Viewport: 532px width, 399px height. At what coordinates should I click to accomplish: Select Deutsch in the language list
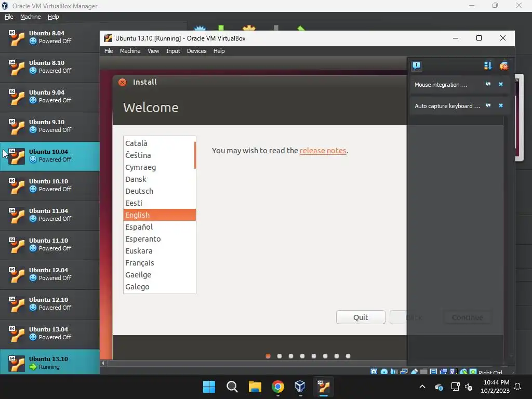(x=159, y=191)
